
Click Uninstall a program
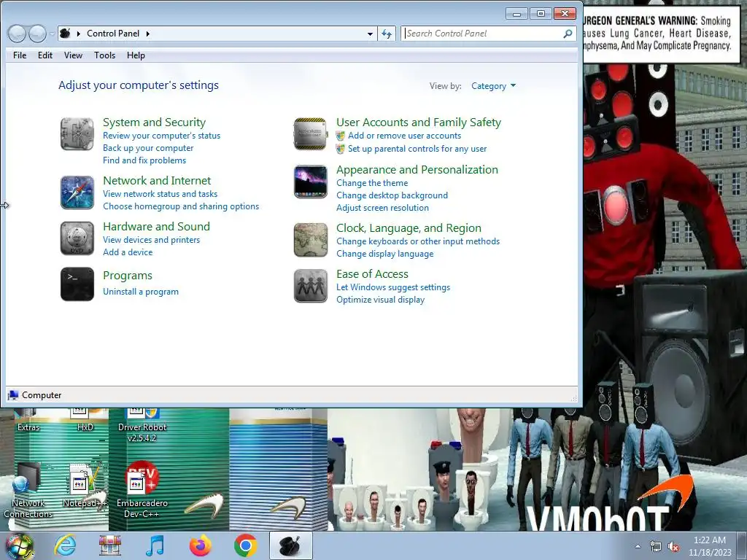pyautogui.click(x=141, y=292)
